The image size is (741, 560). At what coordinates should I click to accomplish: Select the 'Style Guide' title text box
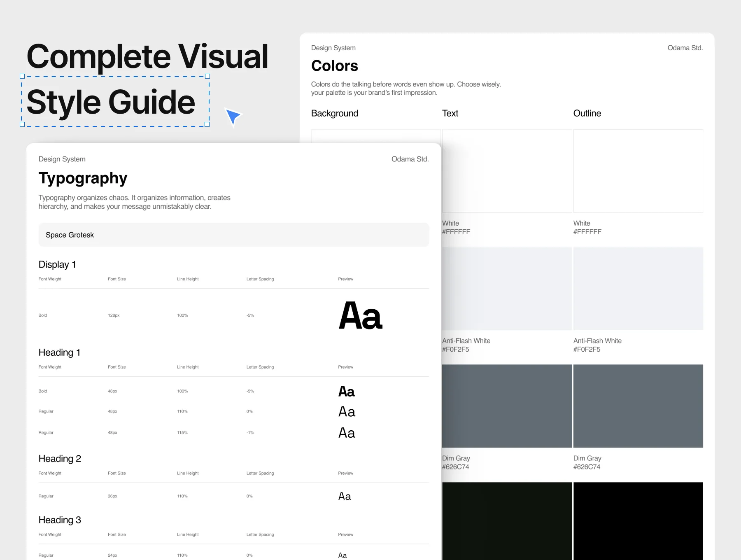tap(115, 101)
